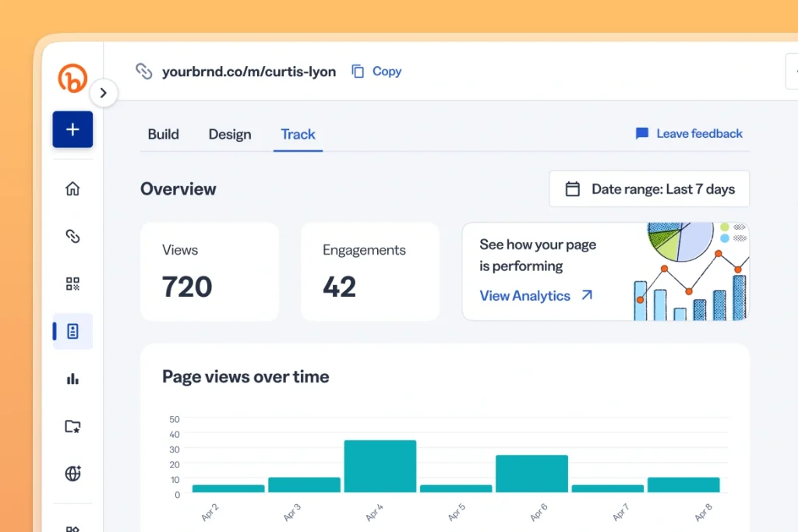
Task: Click the yourbrnd.co/m/curtis-lyon URL
Action: 249,72
